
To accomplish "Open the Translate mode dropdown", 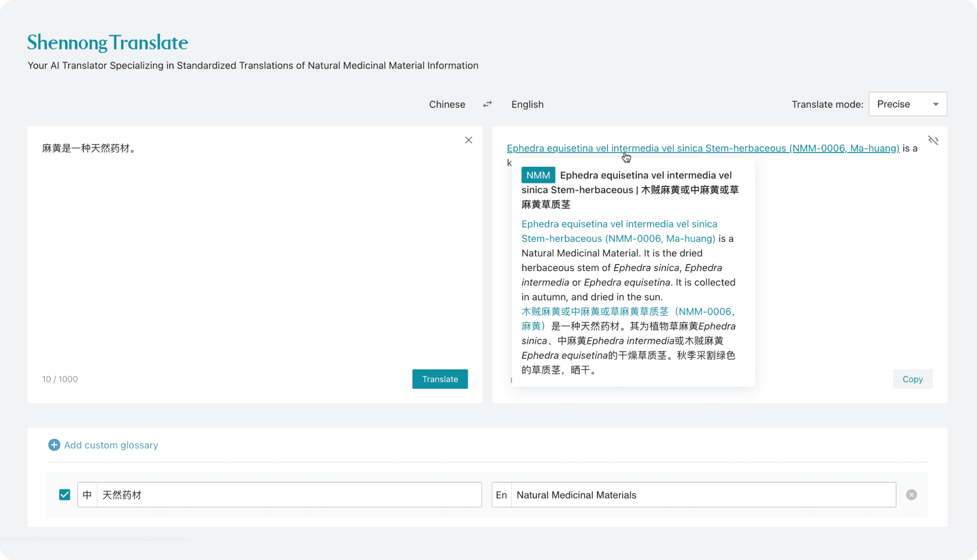I will (907, 104).
